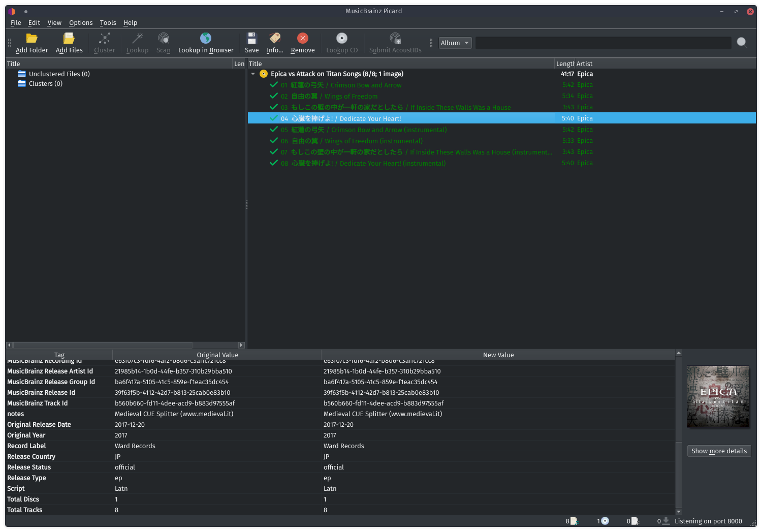Click the Show more details button
762x532 pixels.
[719, 451]
